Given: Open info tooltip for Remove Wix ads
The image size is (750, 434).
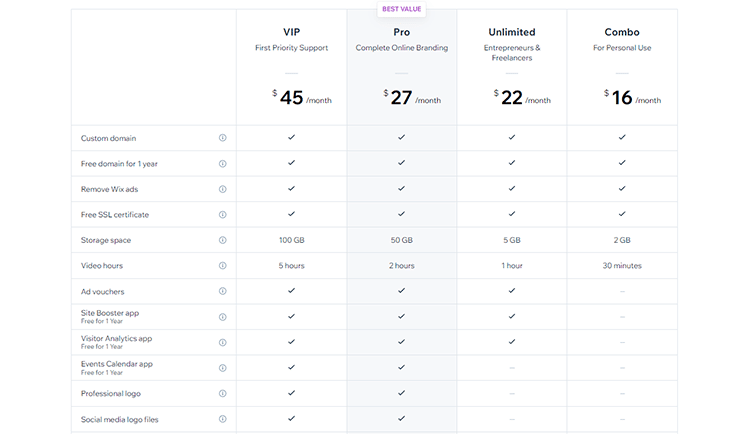Looking at the screenshot, I should pos(222,189).
